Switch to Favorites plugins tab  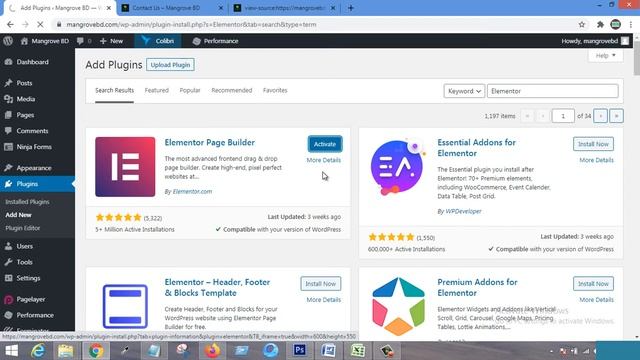pos(275,90)
